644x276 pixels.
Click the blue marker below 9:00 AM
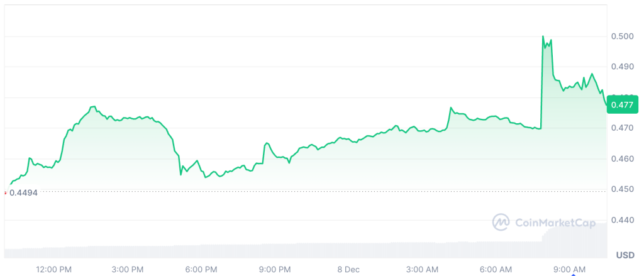(x=573, y=274)
